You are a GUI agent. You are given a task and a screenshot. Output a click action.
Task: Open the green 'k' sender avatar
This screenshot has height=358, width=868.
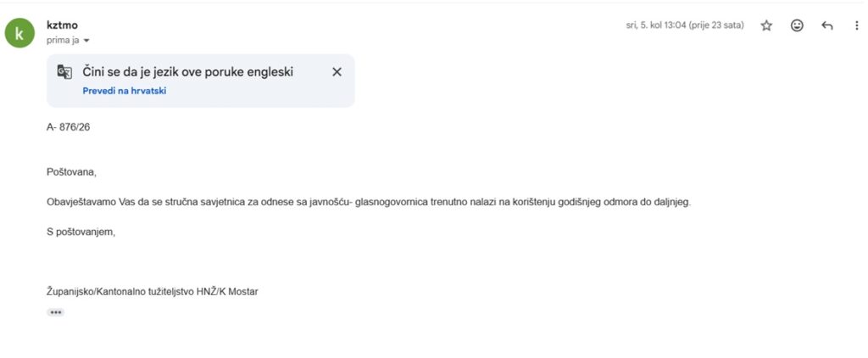click(x=19, y=33)
